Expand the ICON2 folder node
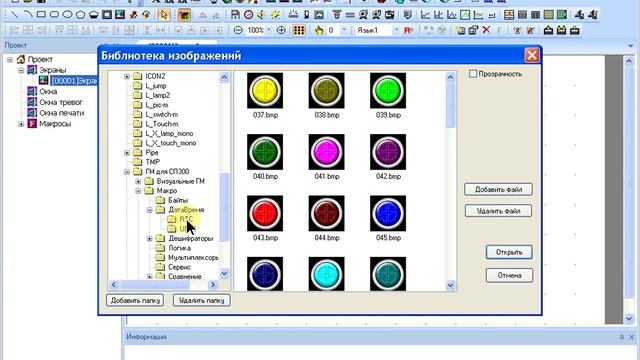 coord(127,76)
